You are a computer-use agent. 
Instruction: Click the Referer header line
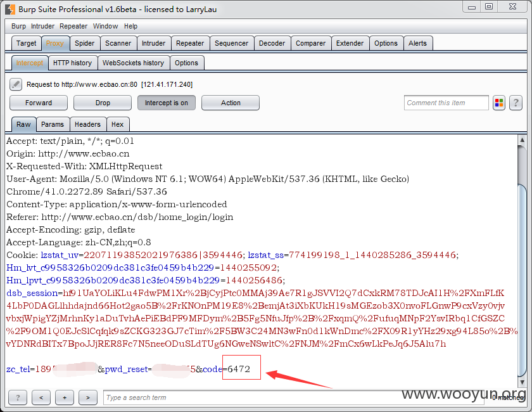(120, 217)
